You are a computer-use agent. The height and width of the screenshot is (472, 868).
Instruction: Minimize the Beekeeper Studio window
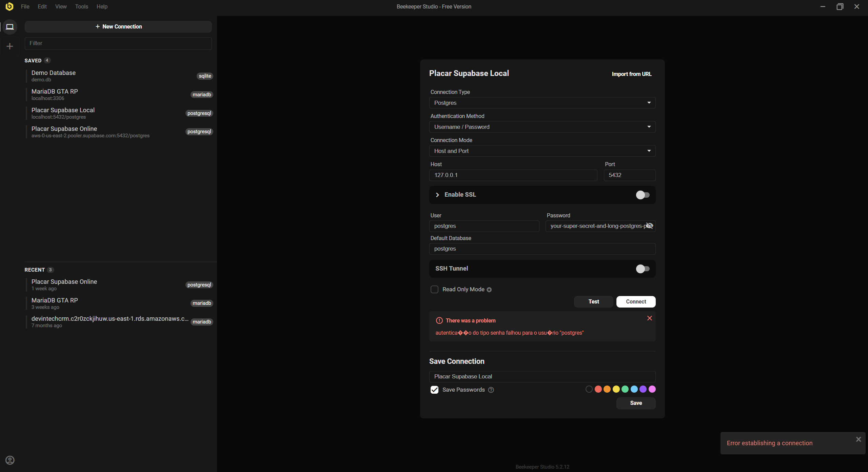tap(823, 6)
